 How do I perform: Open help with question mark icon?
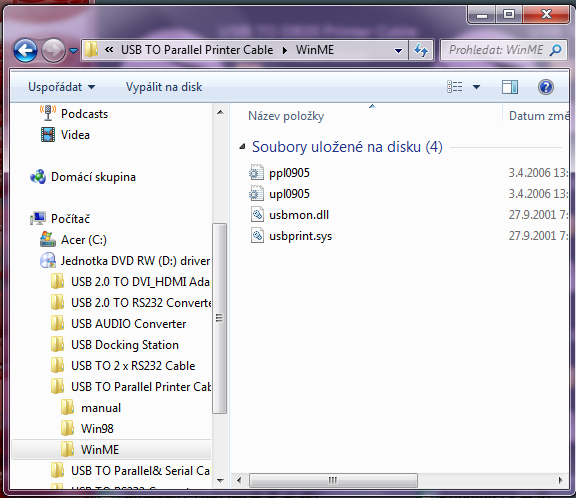coord(546,87)
